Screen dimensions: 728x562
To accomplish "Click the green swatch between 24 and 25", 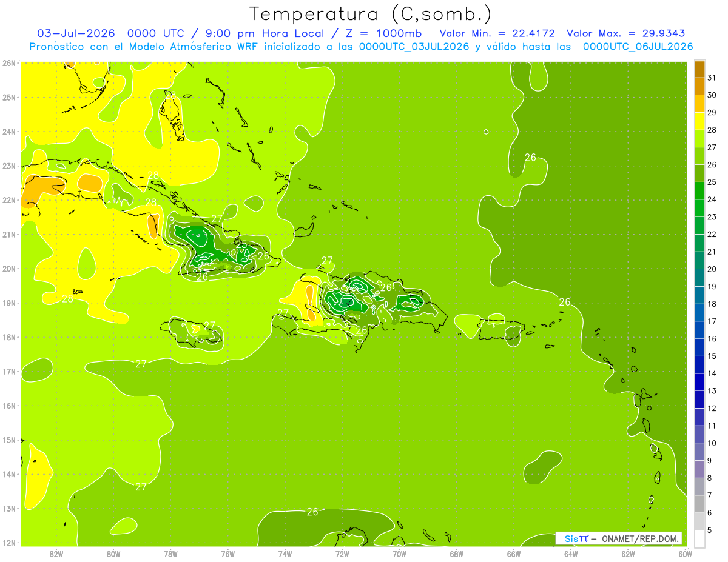I will click(699, 191).
